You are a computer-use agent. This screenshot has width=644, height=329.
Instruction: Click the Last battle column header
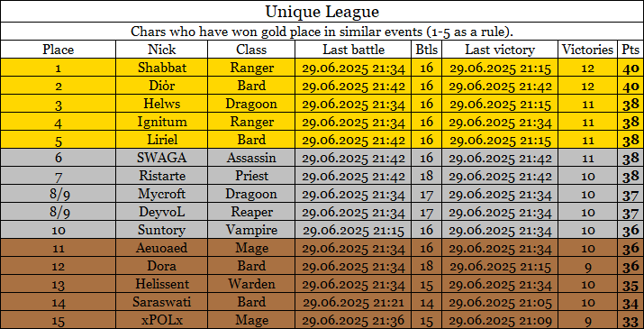pyautogui.click(x=354, y=50)
